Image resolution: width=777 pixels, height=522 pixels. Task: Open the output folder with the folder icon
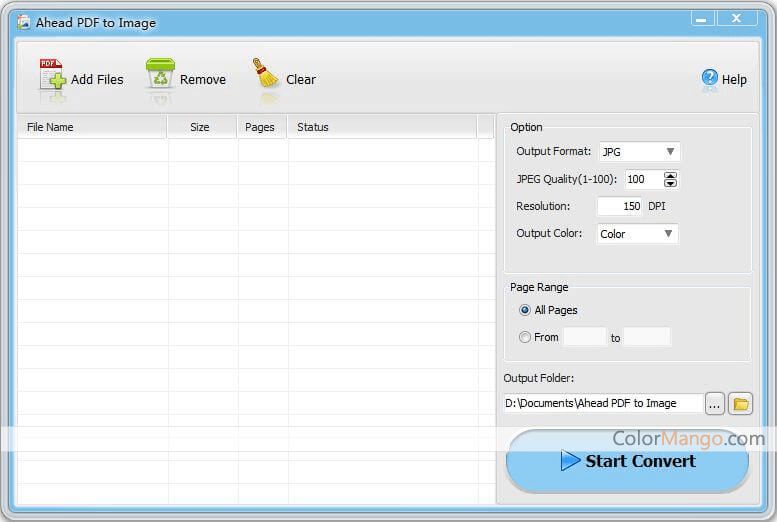tap(740, 404)
